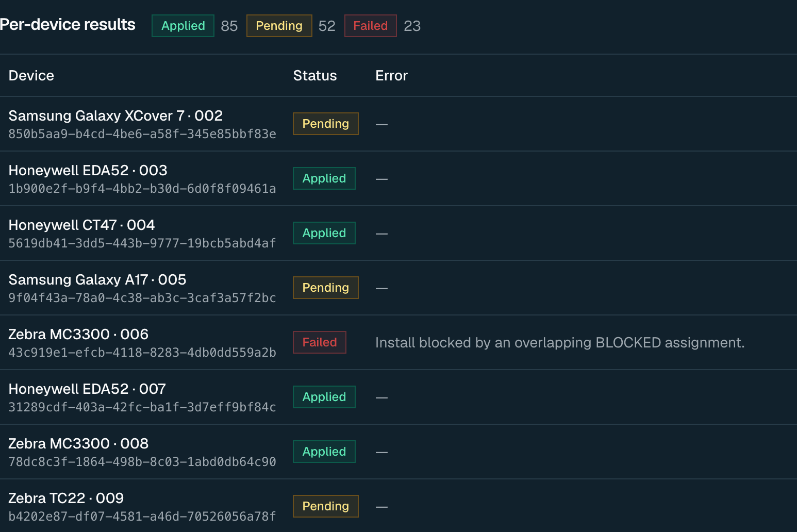Open Zebra TC22 · 009 device
The width and height of the screenshot is (797, 532).
click(x=66, y=498)
